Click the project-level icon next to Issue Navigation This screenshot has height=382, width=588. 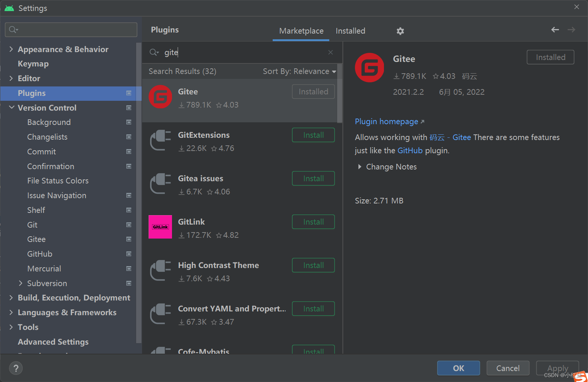coord(129,195)
